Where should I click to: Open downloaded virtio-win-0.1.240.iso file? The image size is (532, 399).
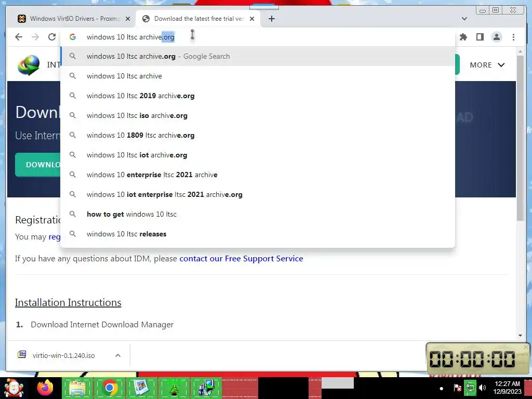coord(63,355)
